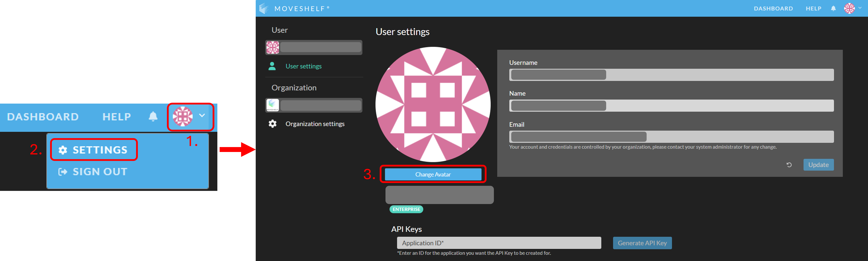Click the sign out arrow icon
The image size is (868, 261).
click(x=63, y=172)
